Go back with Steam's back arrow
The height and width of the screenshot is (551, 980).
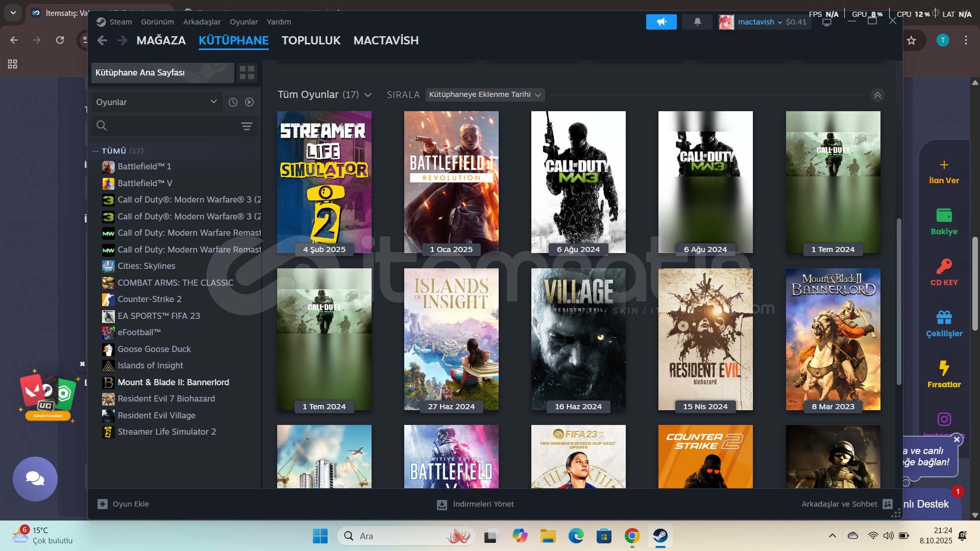click(x=102, y=40)
